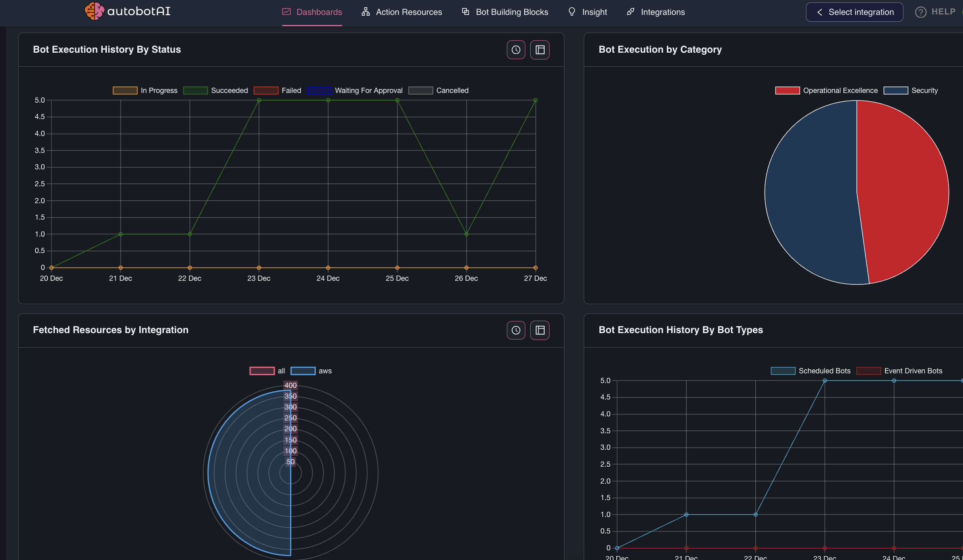Click the HELP link

click(x=943, y=12)
